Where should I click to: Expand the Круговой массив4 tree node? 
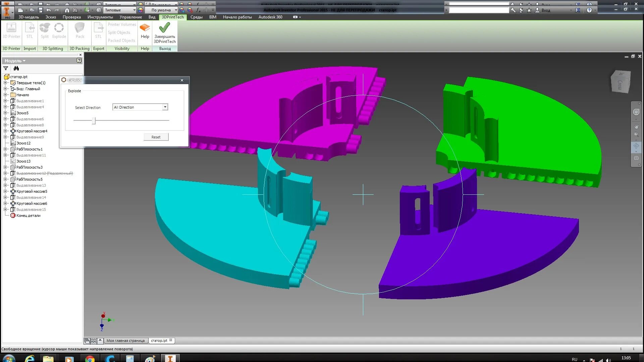[x=5, y=131]
